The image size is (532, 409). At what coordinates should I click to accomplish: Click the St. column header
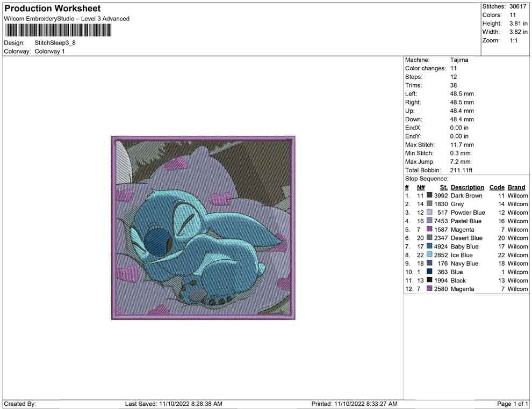444,187
